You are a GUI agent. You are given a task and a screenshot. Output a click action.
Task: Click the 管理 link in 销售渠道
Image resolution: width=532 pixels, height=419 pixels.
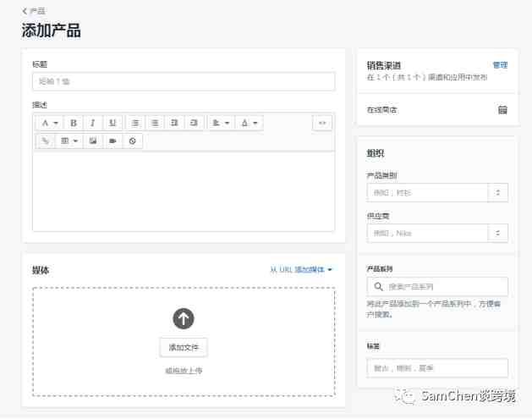500,65
